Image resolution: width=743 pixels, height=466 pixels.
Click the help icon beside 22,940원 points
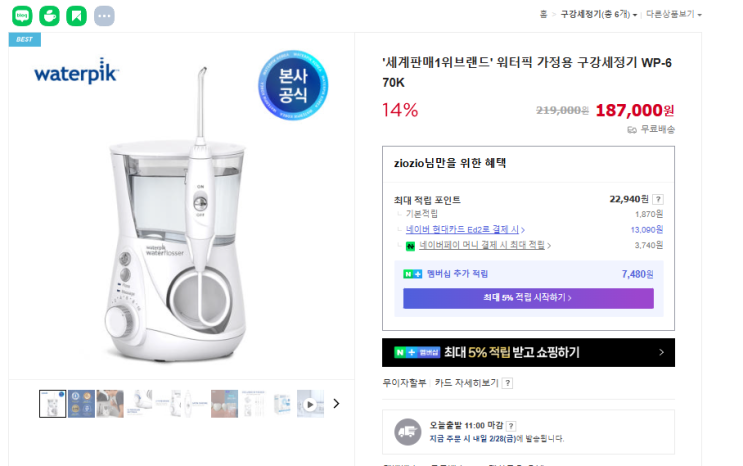click(x=658, y=199)
